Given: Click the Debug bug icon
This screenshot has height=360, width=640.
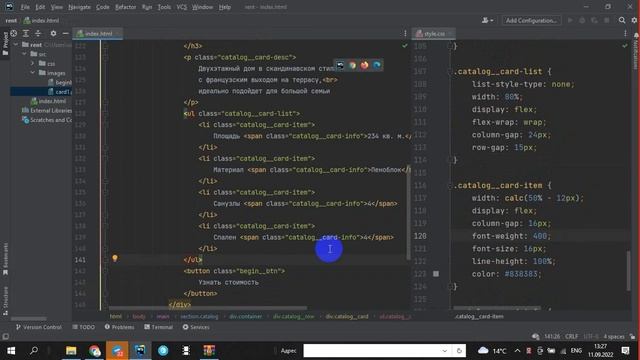Looking at the screenshot, I should tap(582, 20).
